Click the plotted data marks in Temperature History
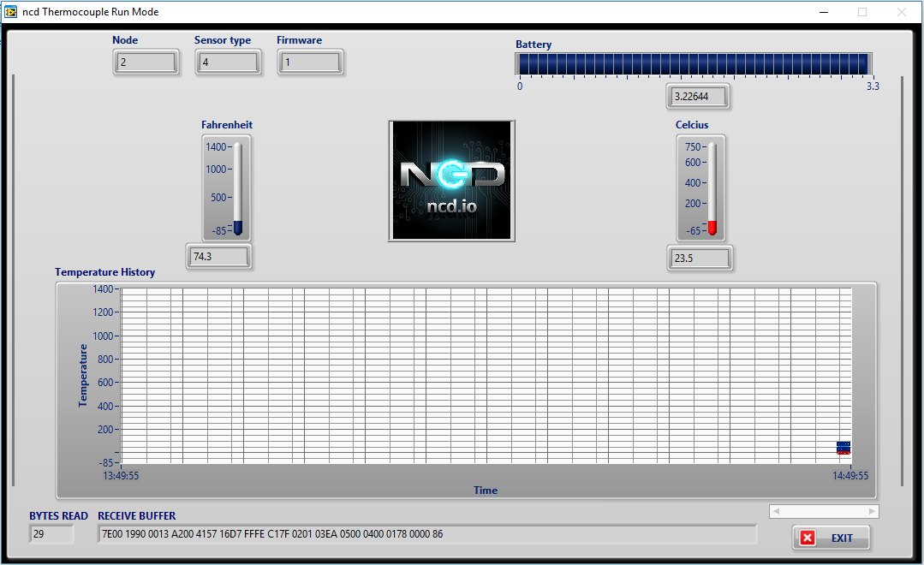 point(844,448)
